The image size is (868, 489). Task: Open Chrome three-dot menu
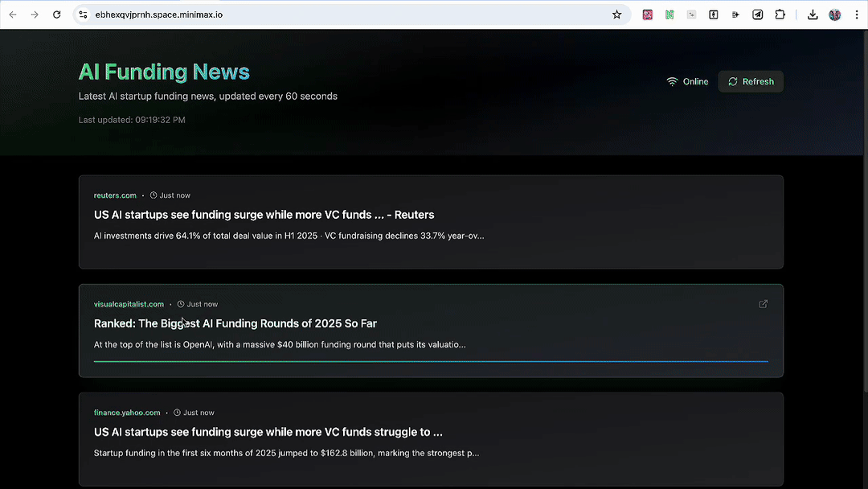coord(857,14)
